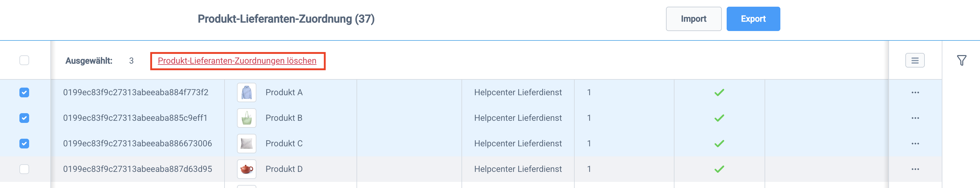Open the three-dot menu for Produkt A
980x188 pixels.
click(x=915, y=92)
